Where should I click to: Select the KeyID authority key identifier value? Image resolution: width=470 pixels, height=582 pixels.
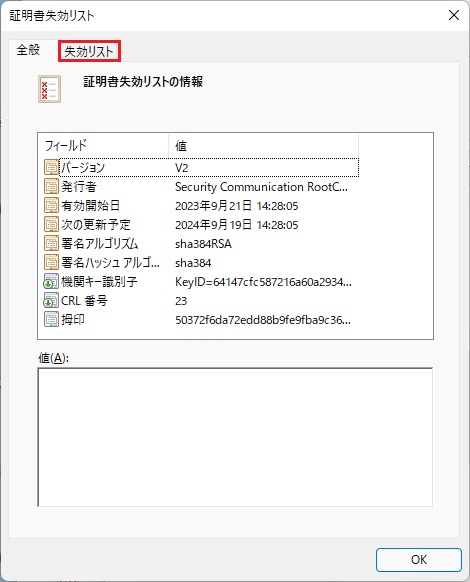tap(263, 282)
